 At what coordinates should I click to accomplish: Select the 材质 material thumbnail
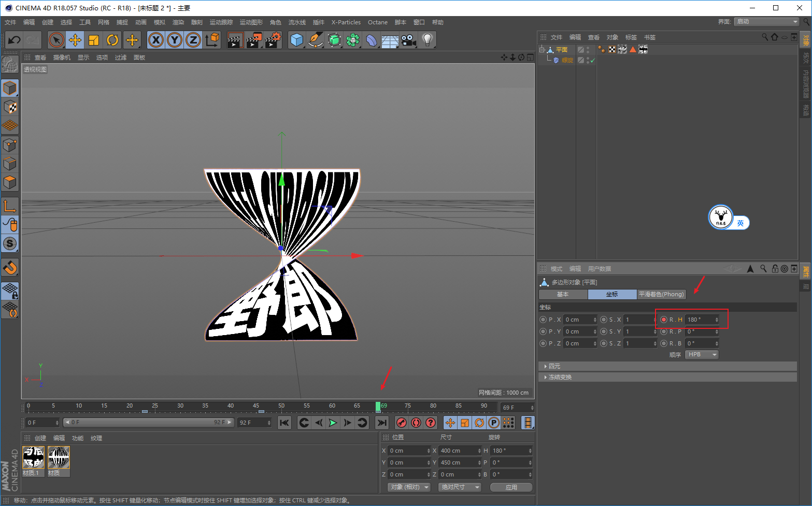pyautogui.click(x=59, y=458)
